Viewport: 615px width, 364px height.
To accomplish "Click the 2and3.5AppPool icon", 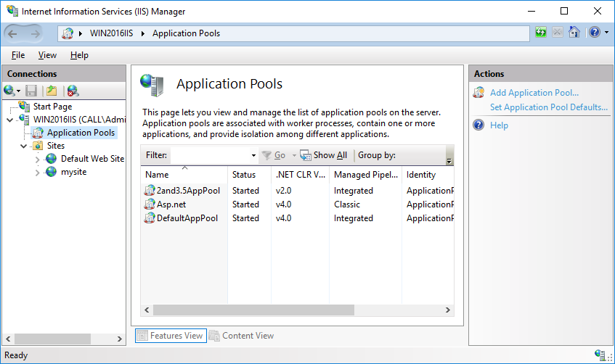I will pyautogui.click(x=150, y=191).
